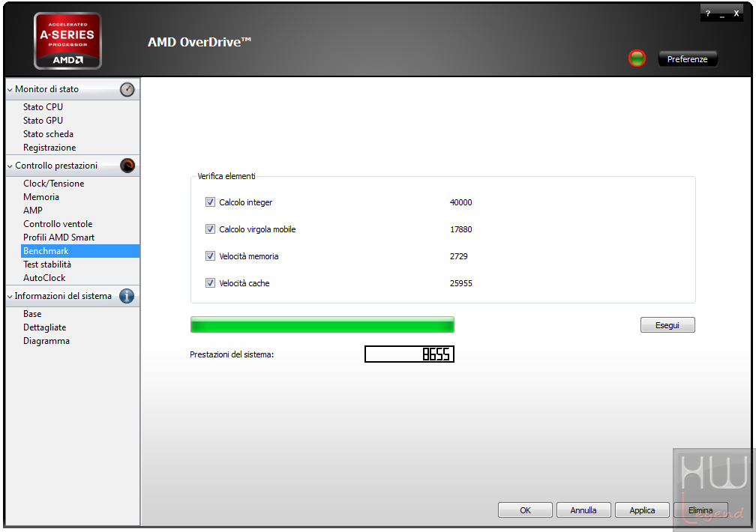Uncheck the Calcolo integer checkbox
This screenshot has width=756, height=532.
tap(210, 202)
